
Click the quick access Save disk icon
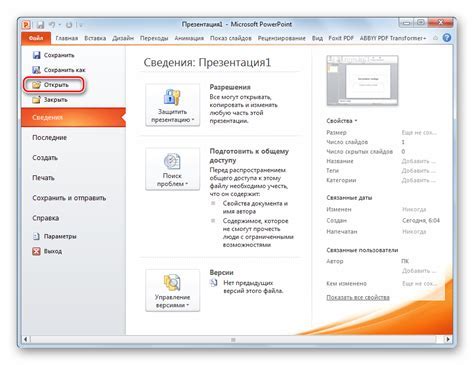point(40,25)
